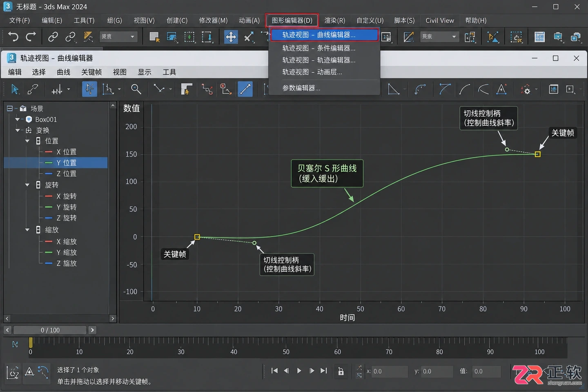Toggle the window/crossing selection icon in main toolbar
Screen dimensions: 588x392
pyautogui.click(x=207, y=37)
